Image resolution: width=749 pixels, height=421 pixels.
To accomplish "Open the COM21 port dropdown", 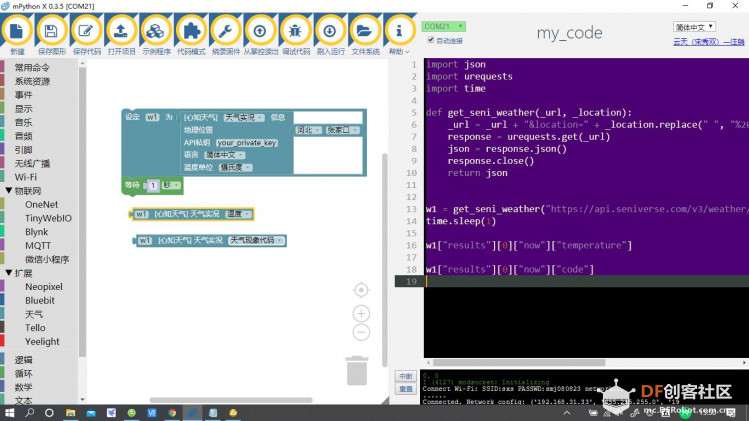I will [x=443, y=26].
